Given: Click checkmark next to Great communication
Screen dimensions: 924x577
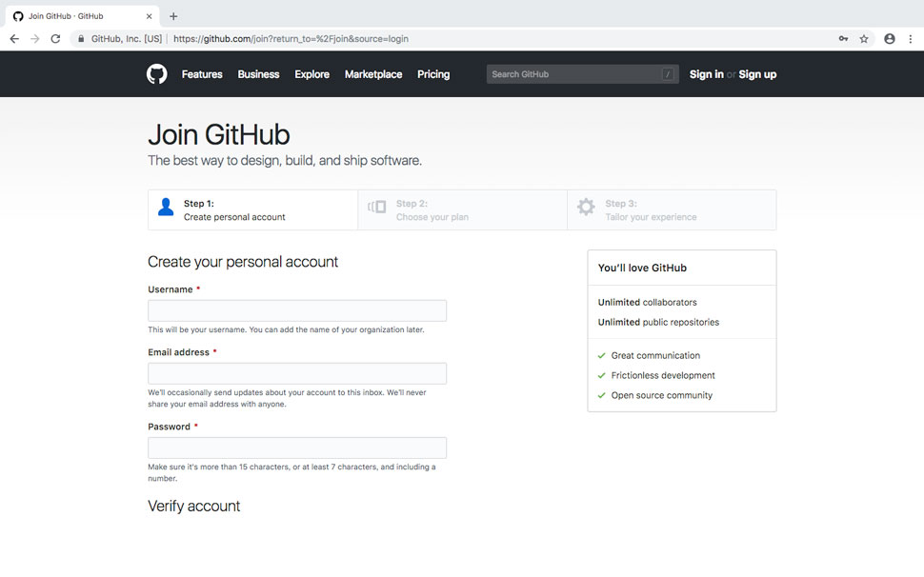Looking at the screenshot, I should tap(602, 355).
